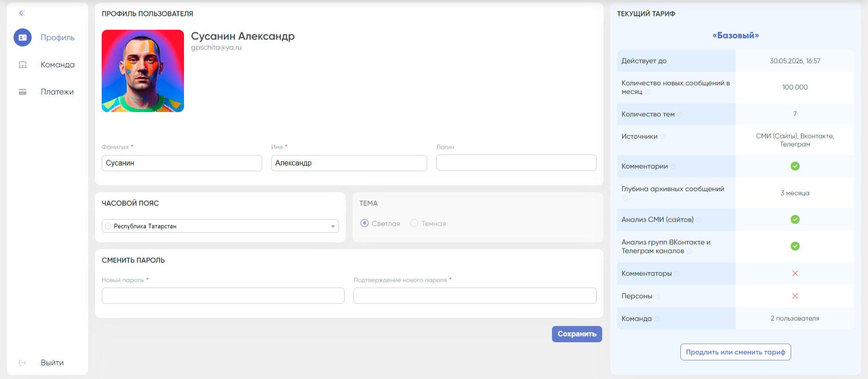This screenshot has height=379, width=868.
Task: Click the Payments card icon in the sidebar
Action: click(23, 92)
